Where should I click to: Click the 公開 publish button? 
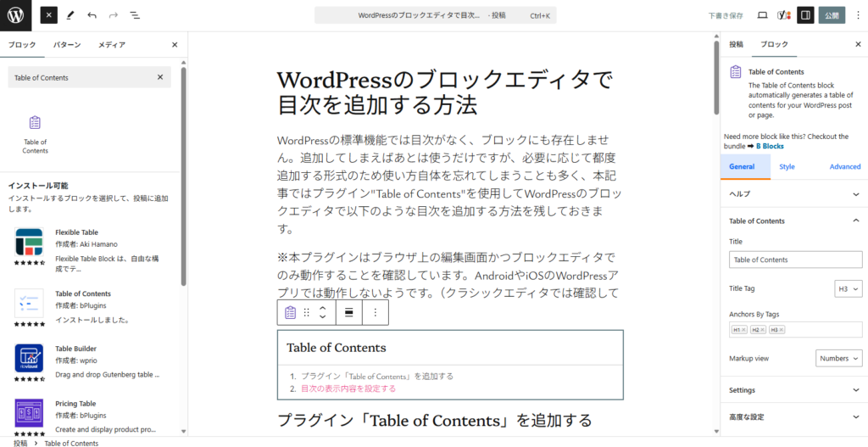pos(832,15)
